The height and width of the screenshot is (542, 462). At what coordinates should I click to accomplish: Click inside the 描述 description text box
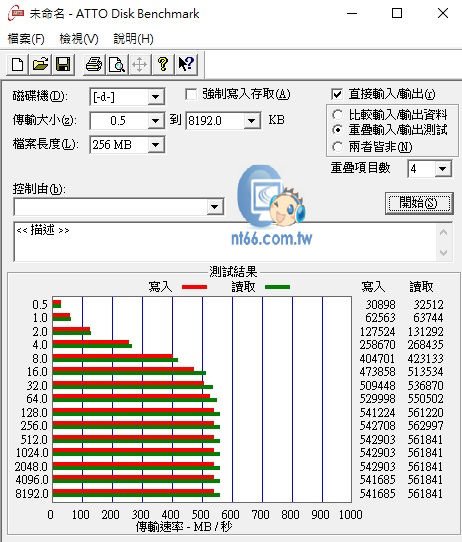225,242
